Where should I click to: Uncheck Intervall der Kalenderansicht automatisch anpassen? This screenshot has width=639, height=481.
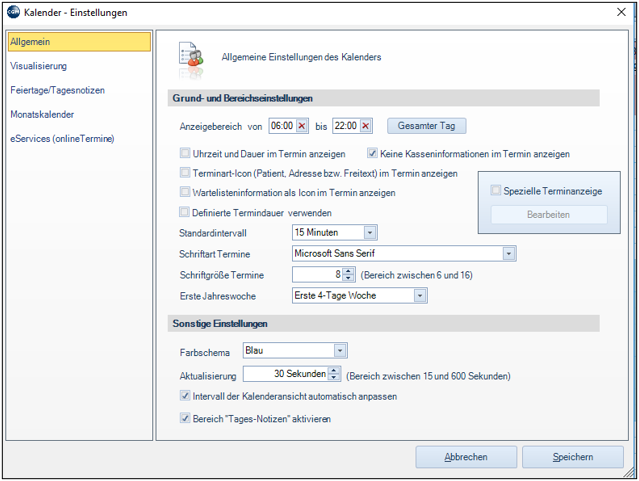(185, 396)
